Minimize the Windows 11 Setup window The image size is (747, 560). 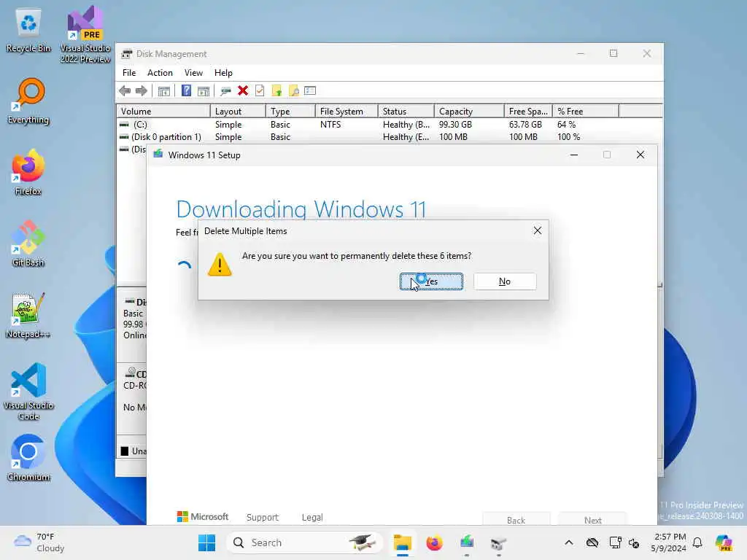(x=574, y=155)
